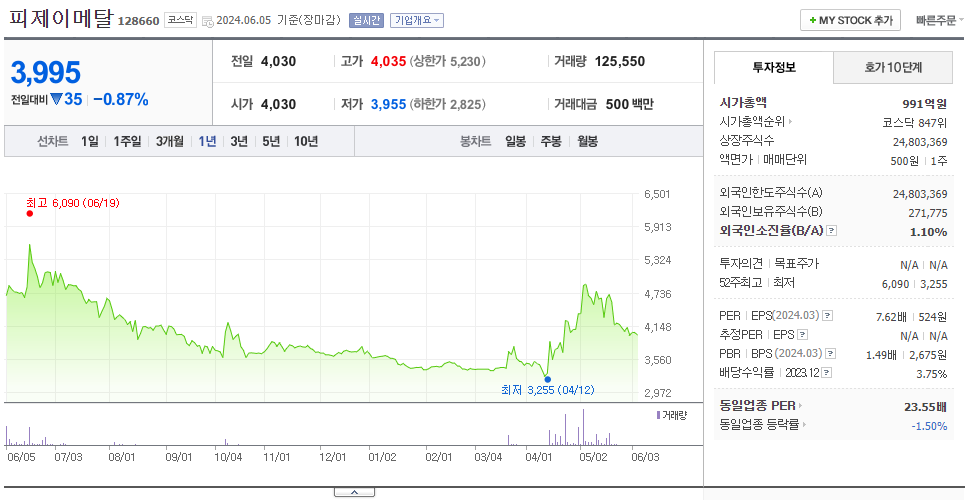Click the 피제이메탈 stock name heading
This screenshot has height=500, width=968.
coord(61,18)
